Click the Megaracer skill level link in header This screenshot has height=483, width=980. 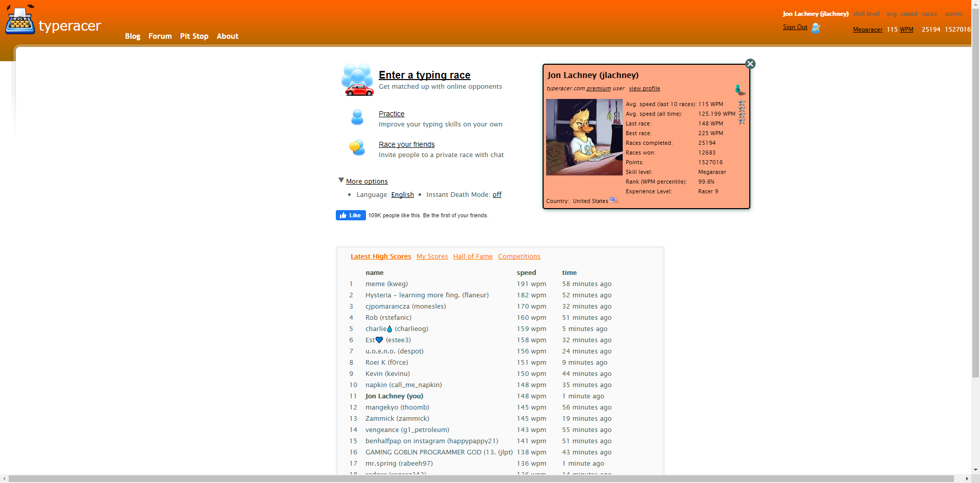point(868,30)
